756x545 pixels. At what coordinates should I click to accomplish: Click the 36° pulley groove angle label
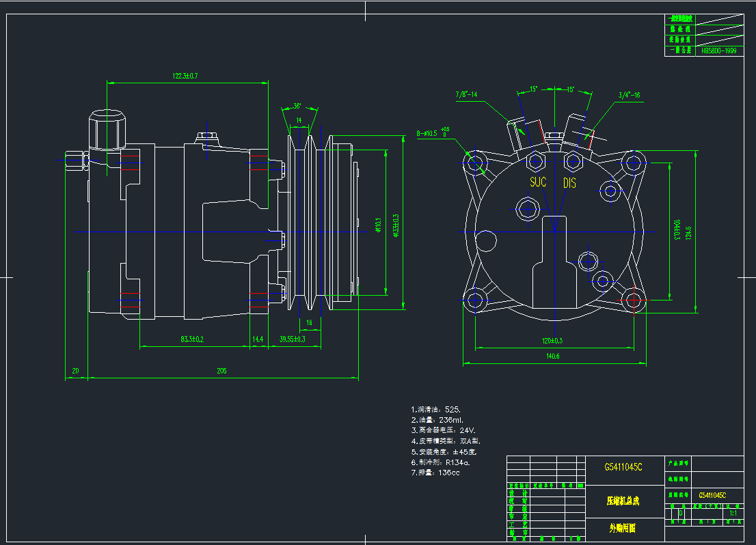click(x=297, y=106)
